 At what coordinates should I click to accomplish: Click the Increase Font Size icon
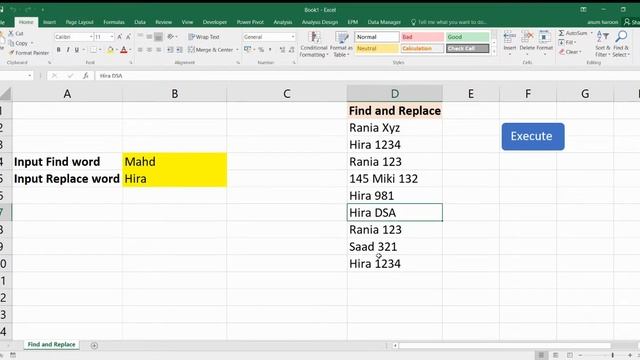120,37
